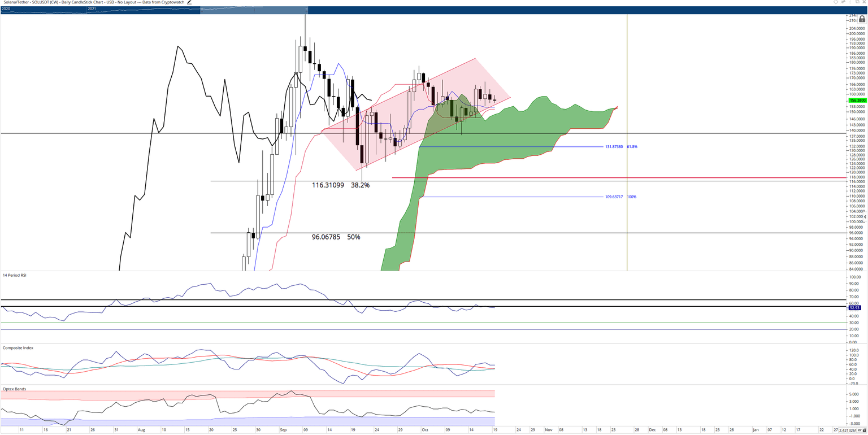Click the 14 Period RSI panel label

(x=15, y=275)
